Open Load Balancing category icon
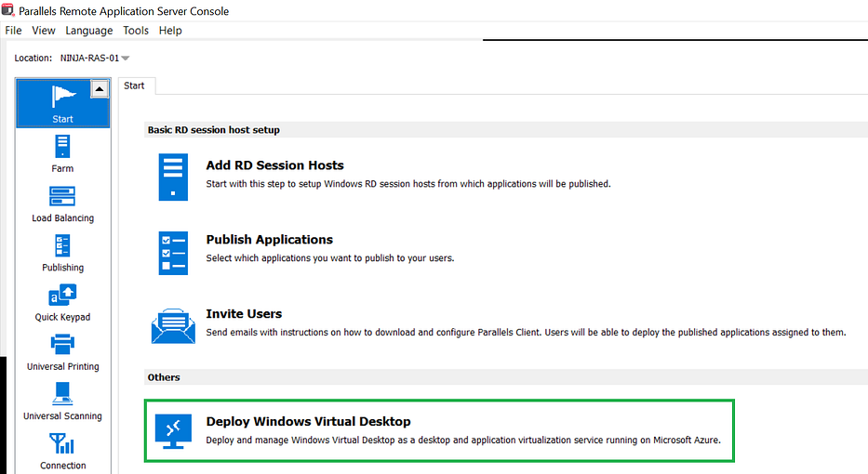 coord(62,196)
